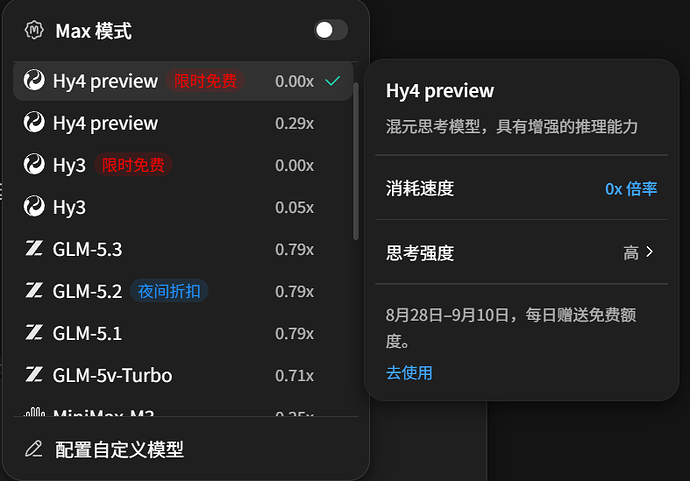The height and width of the screenshot is (481, 690).
Task: Click the Max 模式 badge icon
Action: point(34,30)
